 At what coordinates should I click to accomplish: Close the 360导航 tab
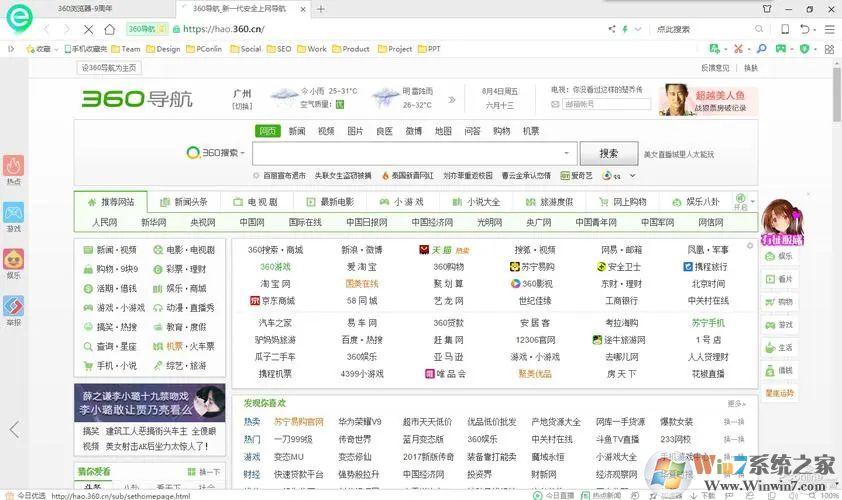pos(303,9)
